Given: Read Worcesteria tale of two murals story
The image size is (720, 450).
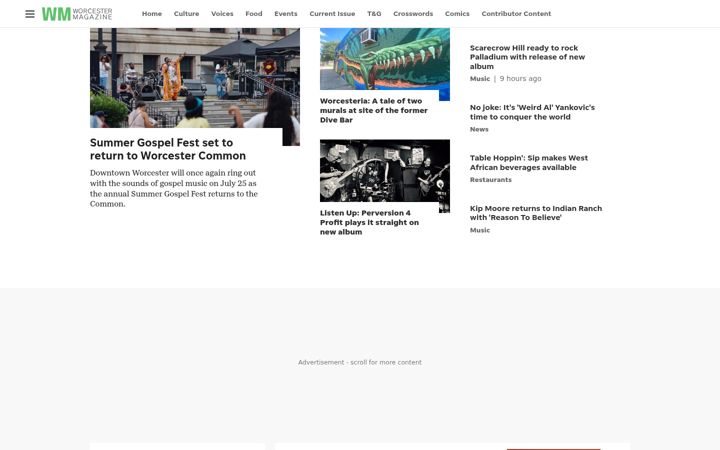Looking at the screenshot, I should click(374, 110).
